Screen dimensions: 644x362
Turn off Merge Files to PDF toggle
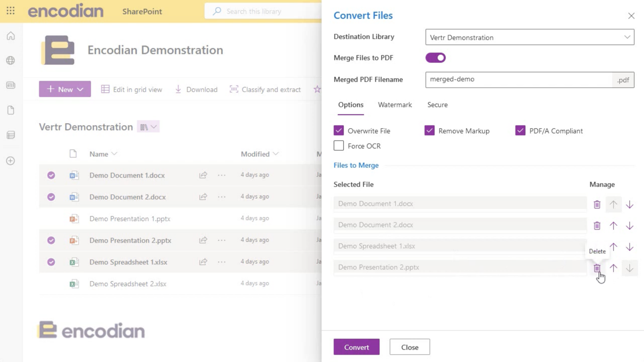click(436, 58)
